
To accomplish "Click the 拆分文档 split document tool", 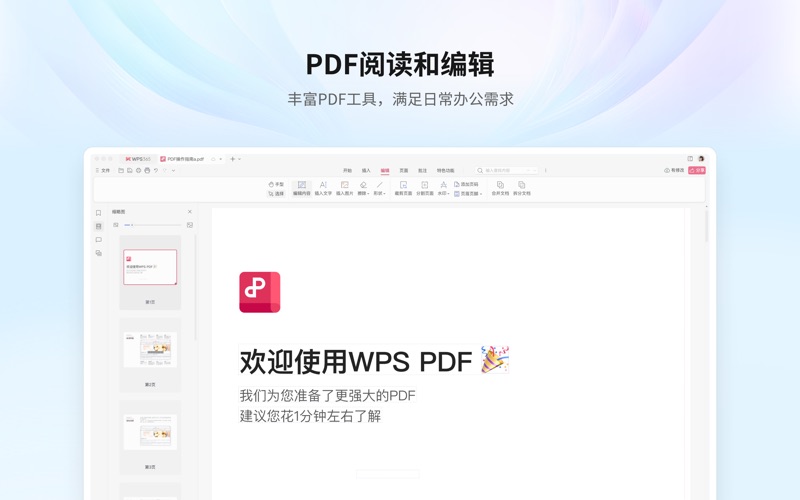I will pos(521,188).
